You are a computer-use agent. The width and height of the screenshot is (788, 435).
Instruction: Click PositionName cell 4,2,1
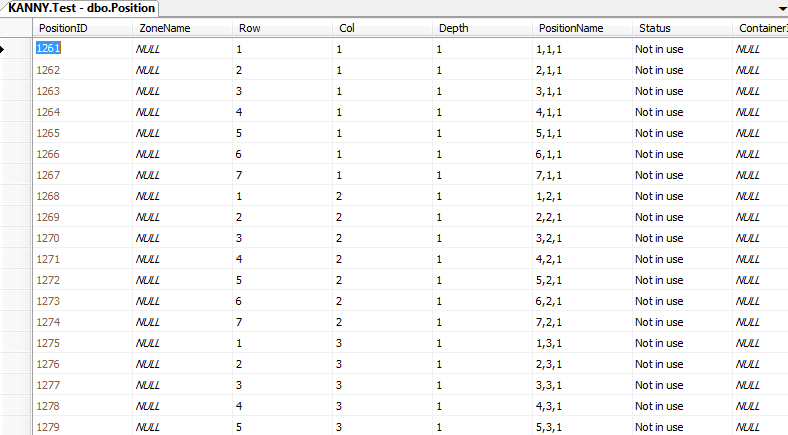click(x=582, y=259)
